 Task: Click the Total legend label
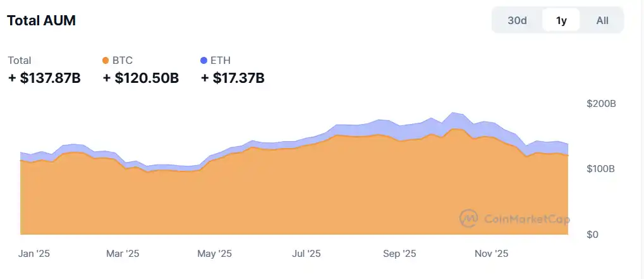pyautogui.click(x=20, y=61)
